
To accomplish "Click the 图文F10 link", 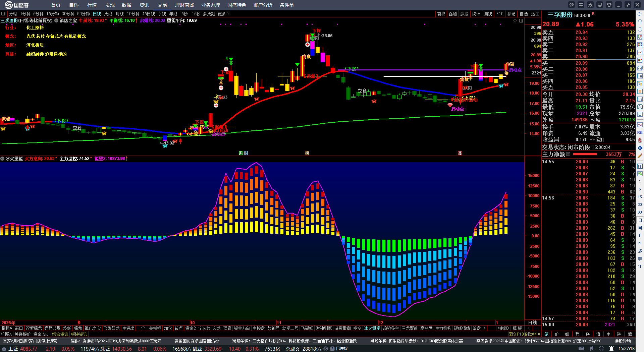I will coord(517,334).
